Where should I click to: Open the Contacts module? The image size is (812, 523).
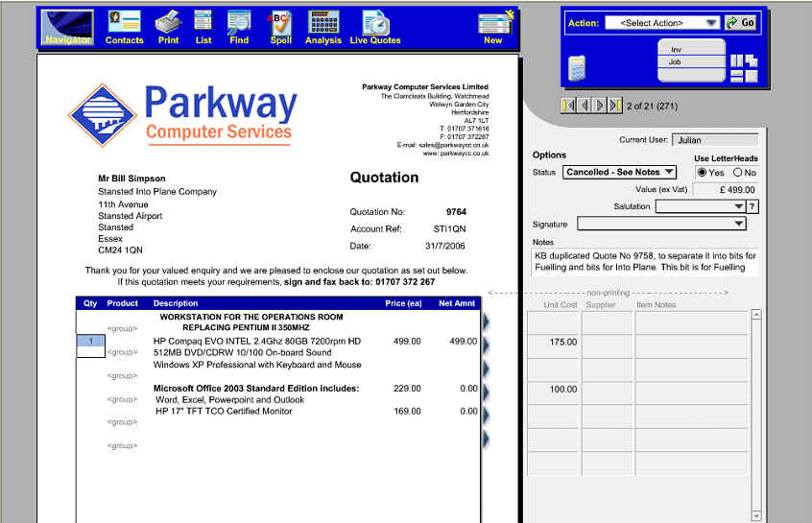click(124, 28)
